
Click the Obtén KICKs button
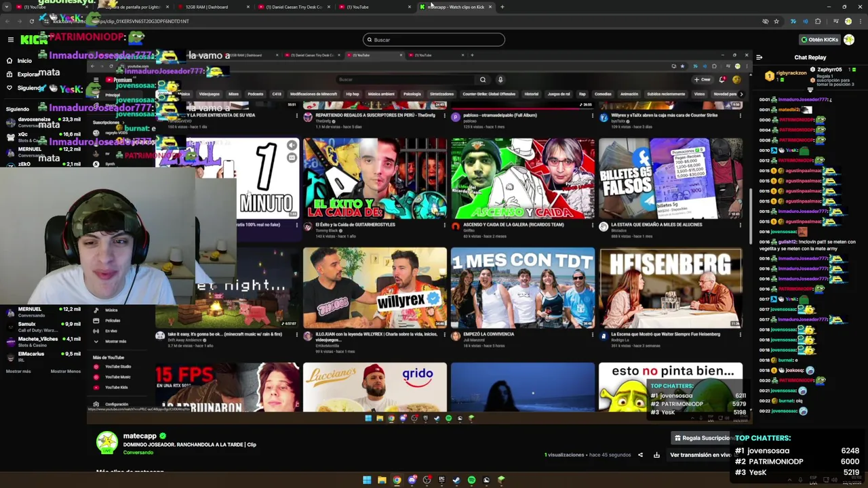click(x=819, y=40)
